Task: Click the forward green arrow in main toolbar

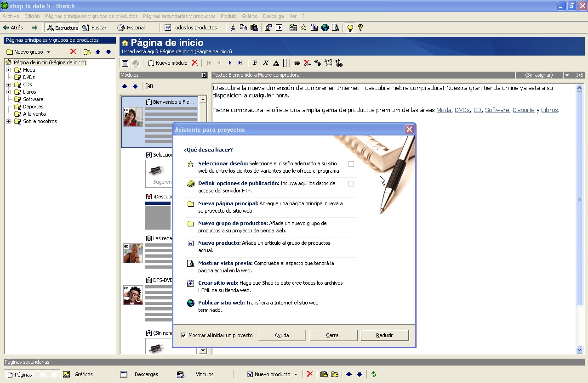Action: (34, 28)
